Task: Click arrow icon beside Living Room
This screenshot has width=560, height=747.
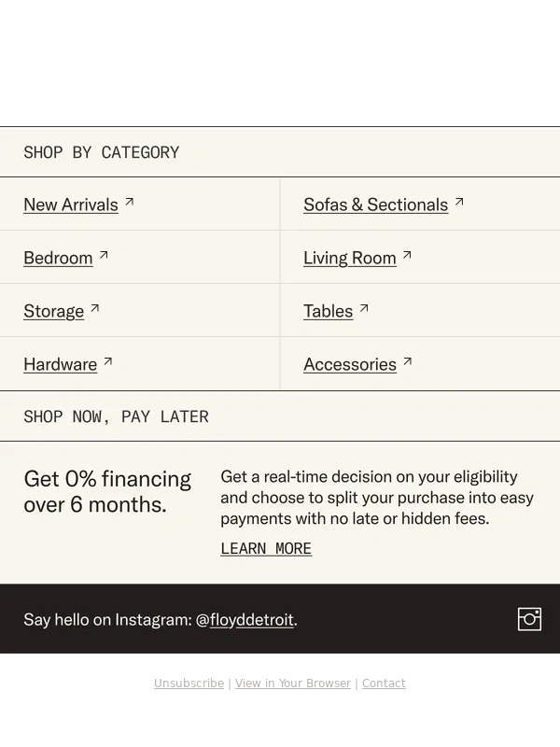Action: point(407,255)
